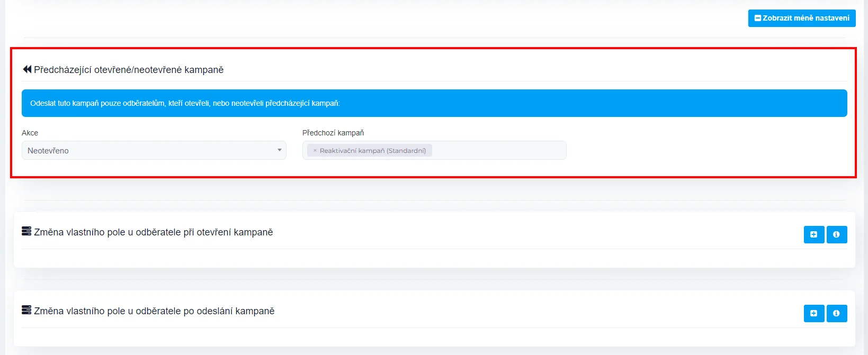The width and height of the screenshot is (868, 355).
Task: Remove the Reaktivační kampaň tag with its ×
Action: 315,151
